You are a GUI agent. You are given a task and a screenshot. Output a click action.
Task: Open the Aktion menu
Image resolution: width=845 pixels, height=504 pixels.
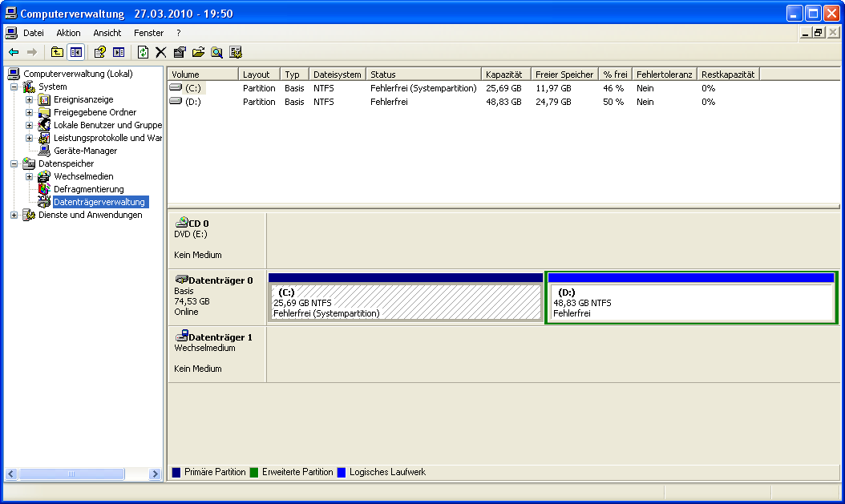tap(68, 33)
